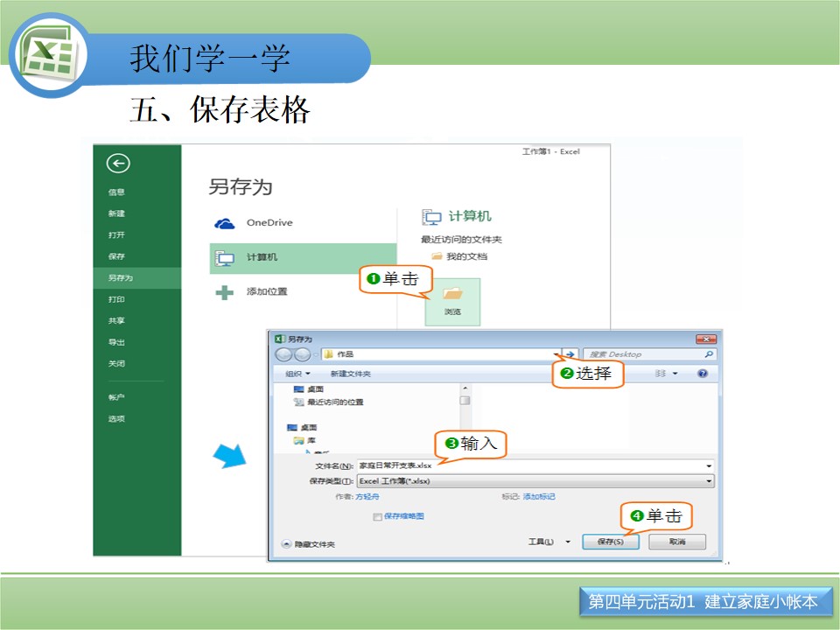The width and height of the screenshot is (840, 630).
Task: Open 帐户 in the sidebar
Action: tap(116, 397)
